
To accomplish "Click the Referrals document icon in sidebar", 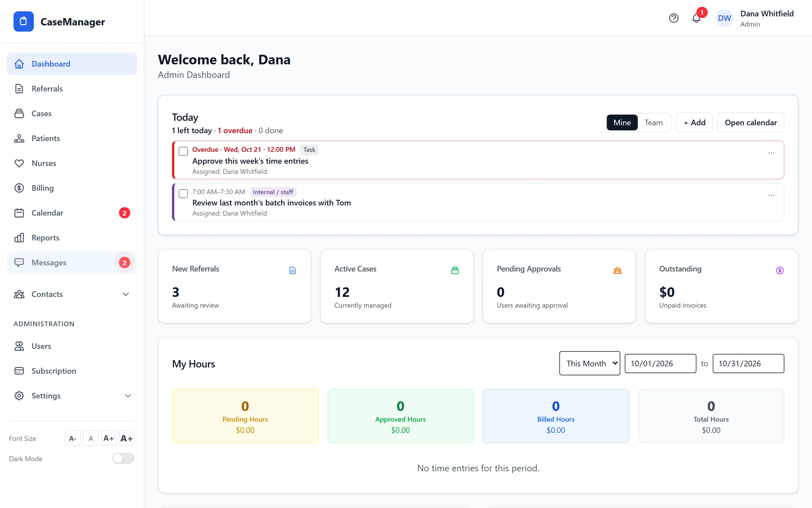I will [19, 89].
